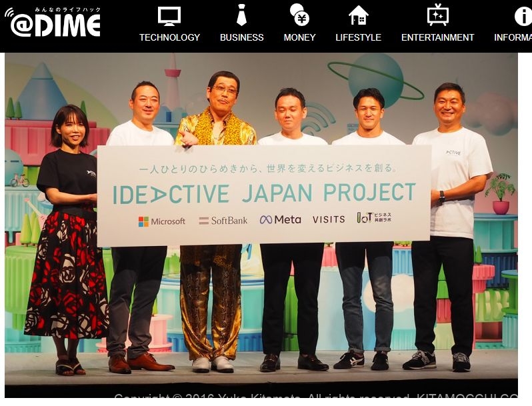532x406 pixels.
Task: Open the MONEY menu item
Action: click(299, 37)
